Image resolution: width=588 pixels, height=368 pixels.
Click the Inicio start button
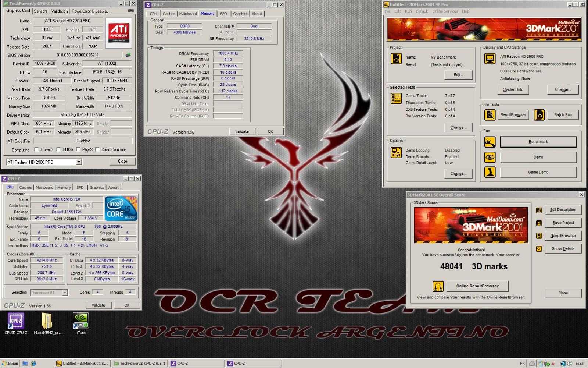tap(10, 363)
